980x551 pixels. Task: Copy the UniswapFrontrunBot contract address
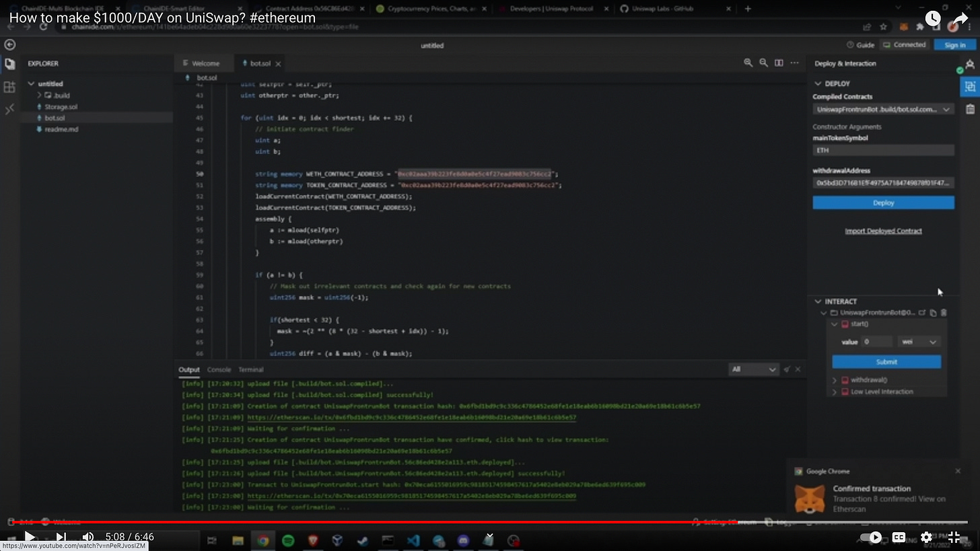click(x=933, y=313)
